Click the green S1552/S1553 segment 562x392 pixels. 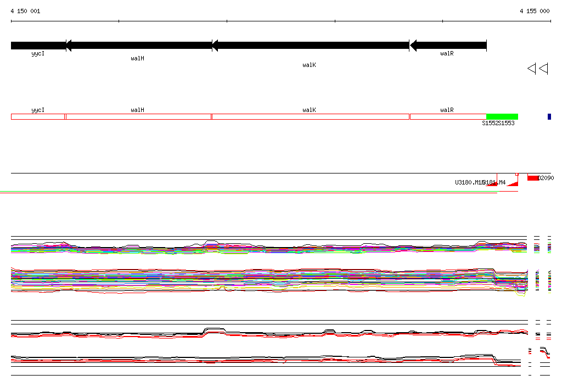click(502, 116)
